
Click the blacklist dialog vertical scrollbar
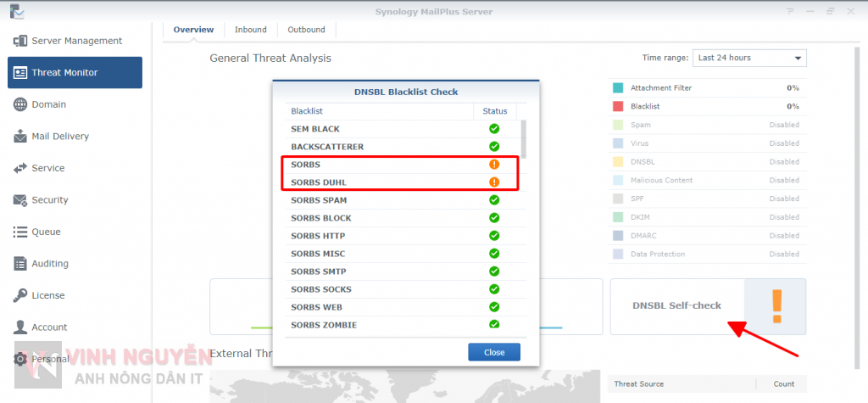coord(524,138)
